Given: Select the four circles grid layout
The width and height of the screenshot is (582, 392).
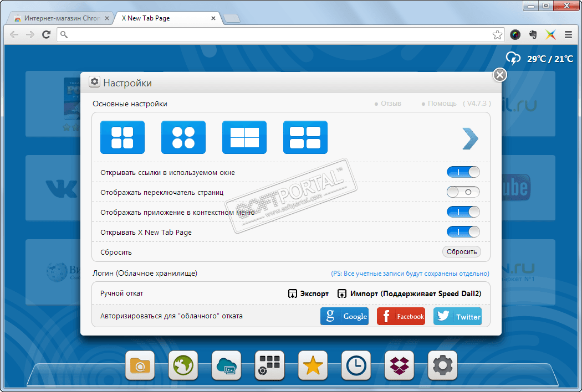Looking at the screenshot, I should pyautogui.click(x=183, y=137).
